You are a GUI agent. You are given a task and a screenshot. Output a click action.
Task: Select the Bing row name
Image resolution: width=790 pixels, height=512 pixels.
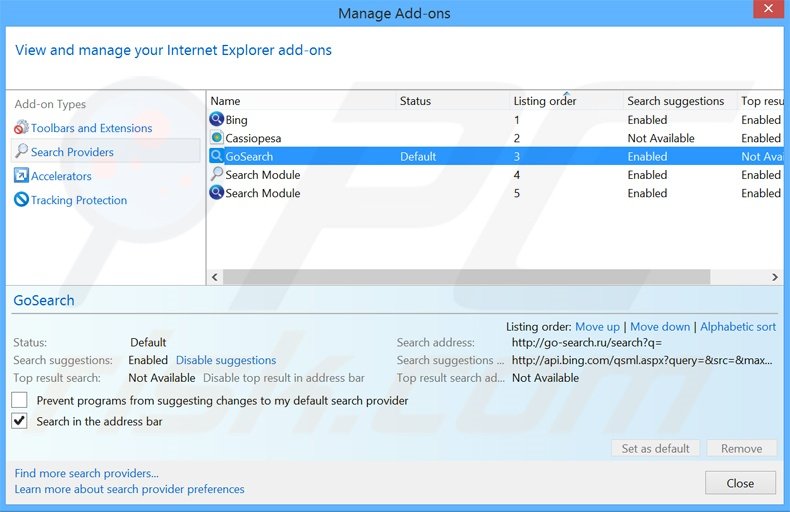[236, 120]
